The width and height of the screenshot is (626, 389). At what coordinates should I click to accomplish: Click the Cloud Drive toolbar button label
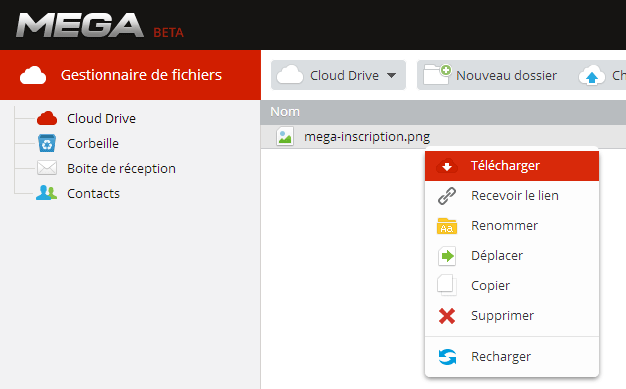click(x=344, y=75)
